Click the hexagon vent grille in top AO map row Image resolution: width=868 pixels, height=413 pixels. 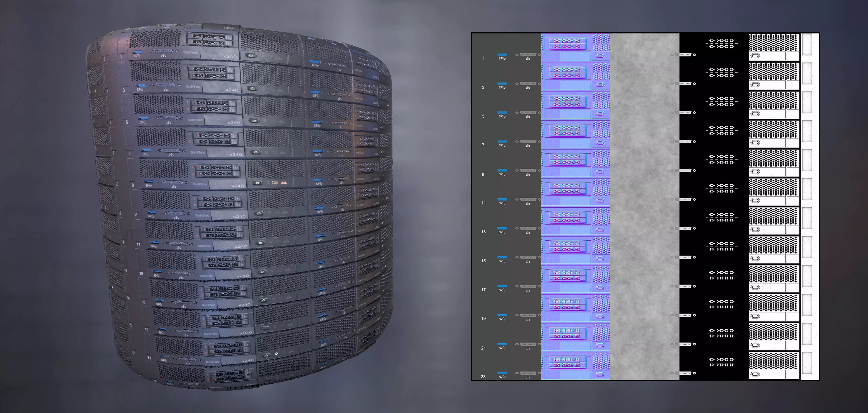[x=774, y=42]
